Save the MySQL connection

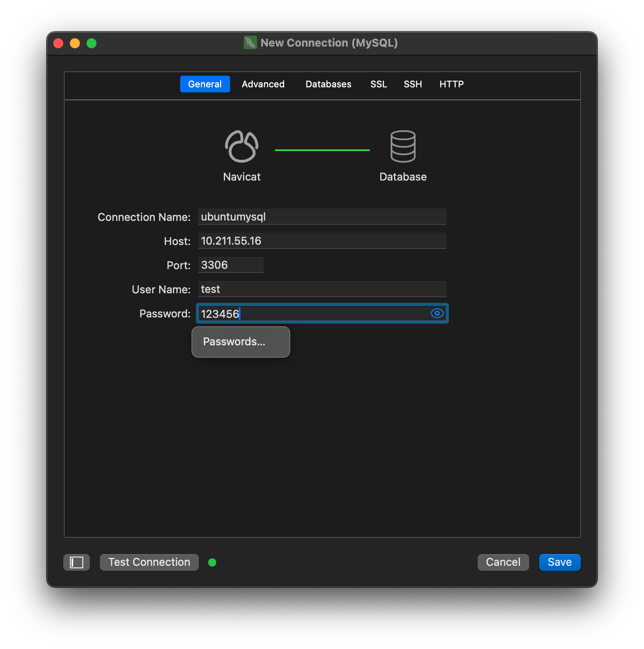coord(560,562)
